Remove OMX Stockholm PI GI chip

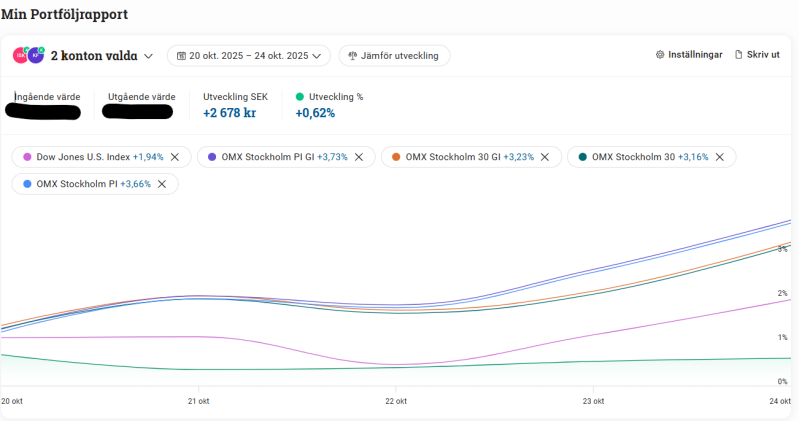pos(359,157)
